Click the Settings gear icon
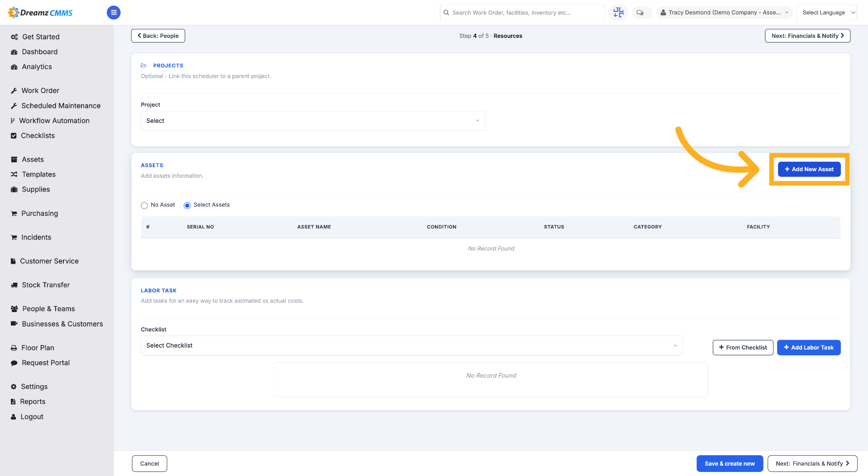 click(x=14, y=387)
